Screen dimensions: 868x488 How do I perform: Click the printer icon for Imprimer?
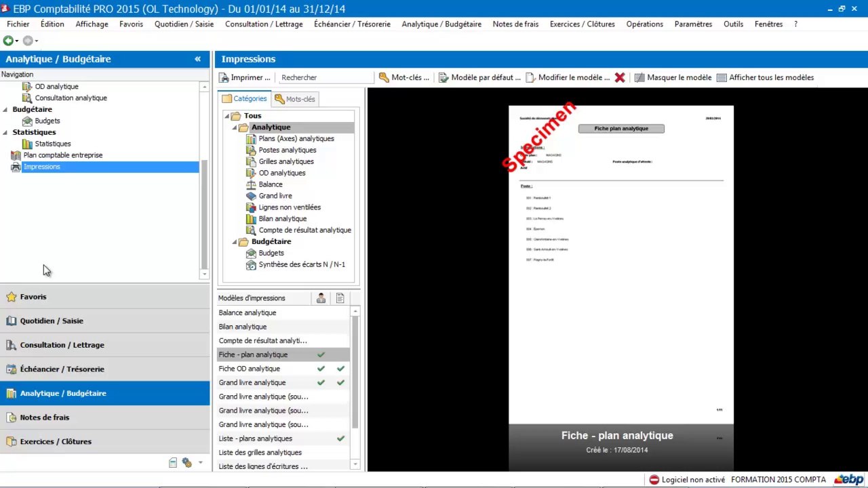coord(224,77)
